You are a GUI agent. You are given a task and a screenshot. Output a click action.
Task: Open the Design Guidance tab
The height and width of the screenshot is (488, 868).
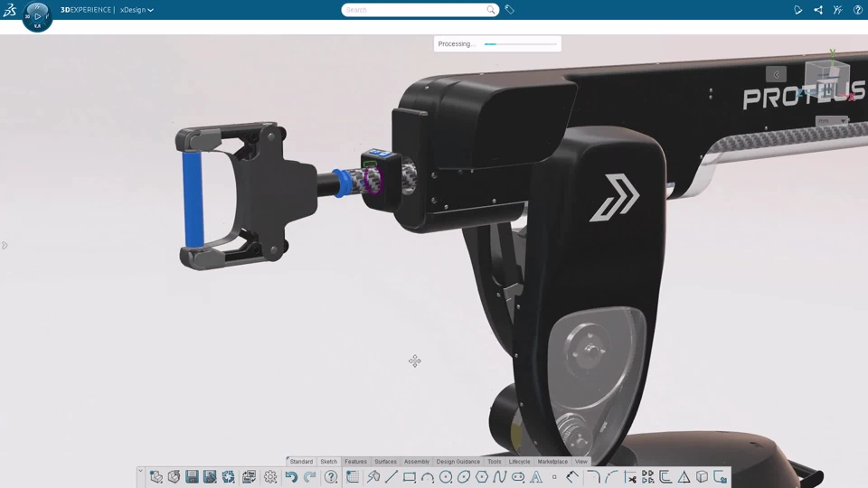(x=458, y=462)
